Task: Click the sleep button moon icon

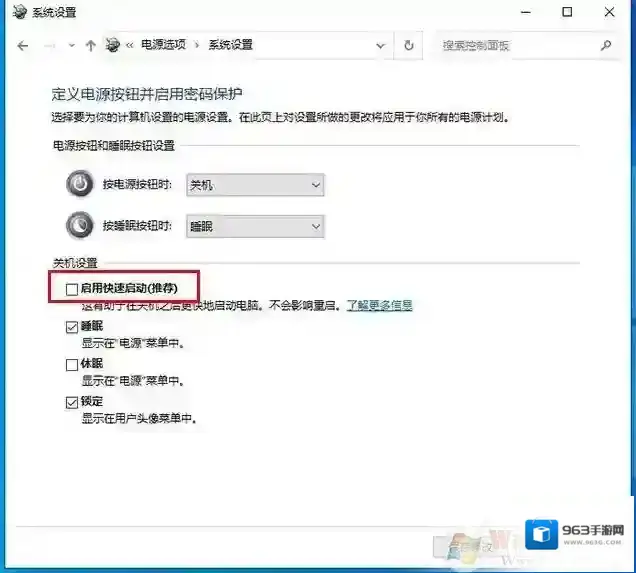Action: tap(80, 225)
